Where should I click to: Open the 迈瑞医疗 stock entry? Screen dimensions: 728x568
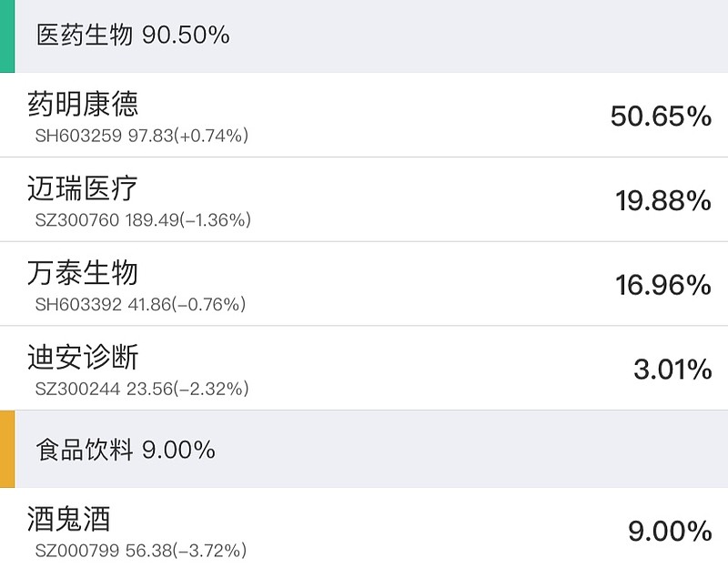pyautogui.click(x=83, y=188)
